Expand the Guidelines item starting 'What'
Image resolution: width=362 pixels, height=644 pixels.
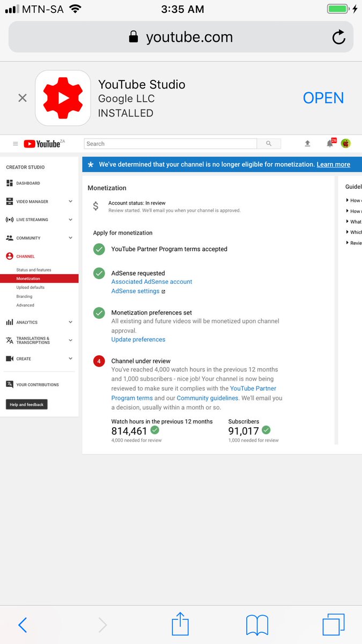coord(354,222)
